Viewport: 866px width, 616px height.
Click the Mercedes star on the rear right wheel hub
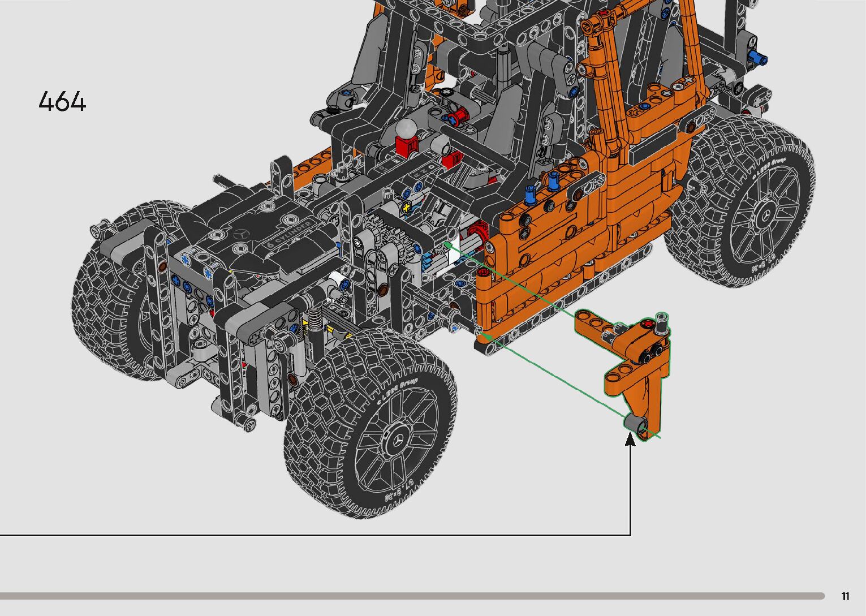766,214
